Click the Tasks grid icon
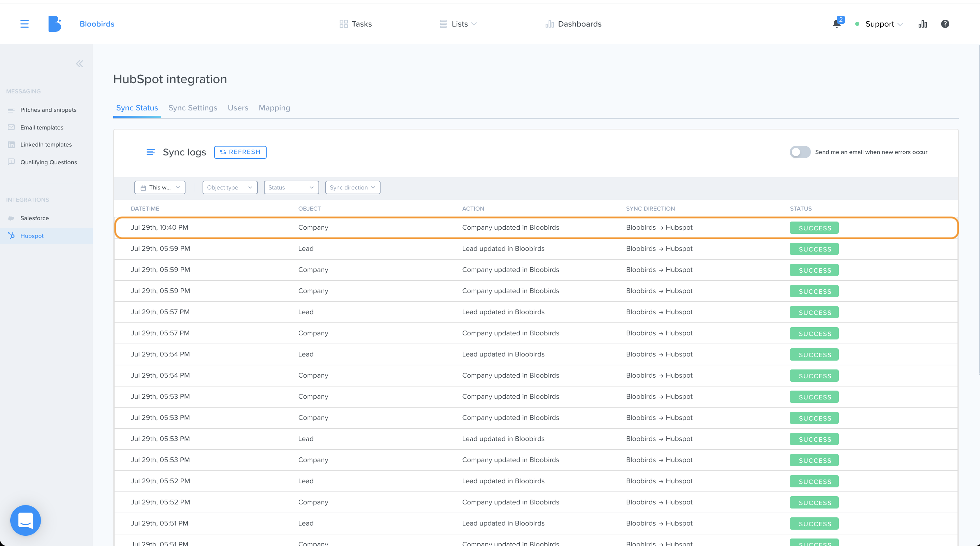980x546 pixels. (343, 24)
